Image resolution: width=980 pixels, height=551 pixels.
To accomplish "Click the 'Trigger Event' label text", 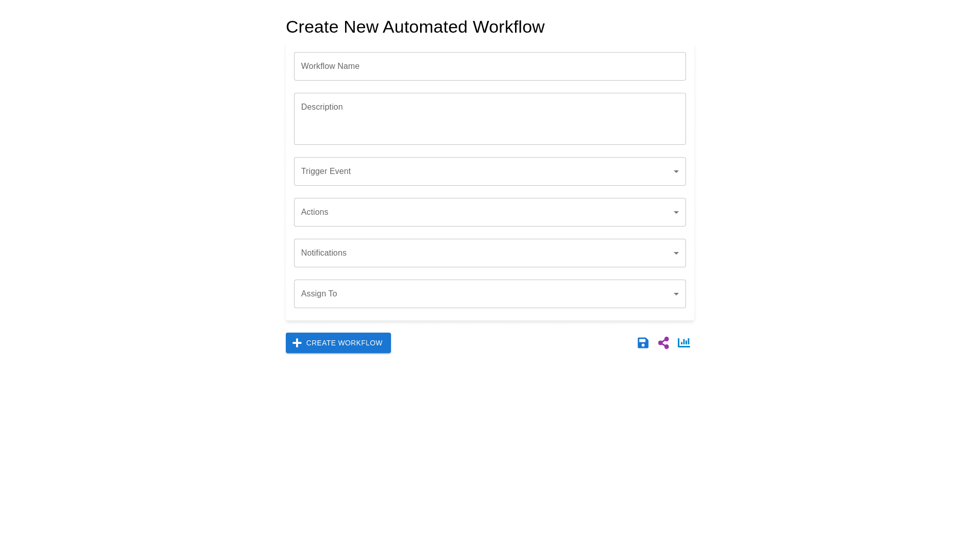I will (x=326, y=171).
